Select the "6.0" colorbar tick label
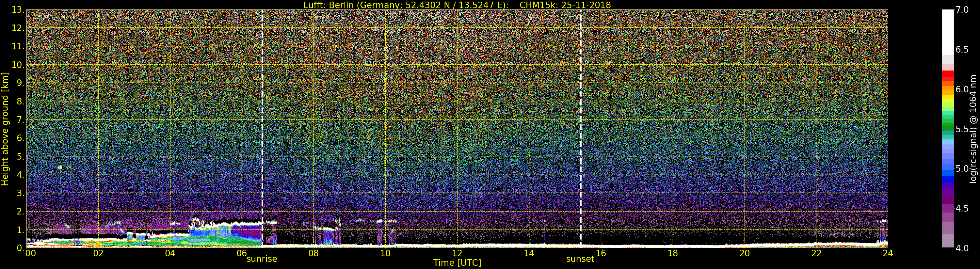980x269 pixels. tap(962, 89)
